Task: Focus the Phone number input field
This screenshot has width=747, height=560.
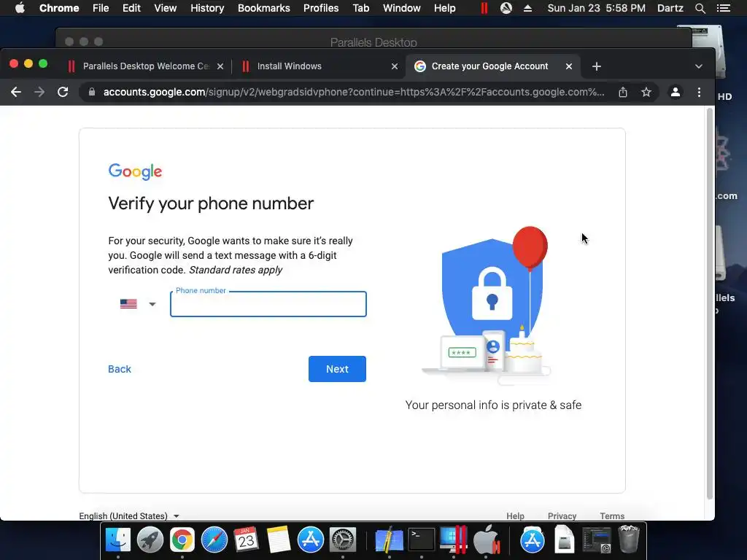Action: click(268, 304)
